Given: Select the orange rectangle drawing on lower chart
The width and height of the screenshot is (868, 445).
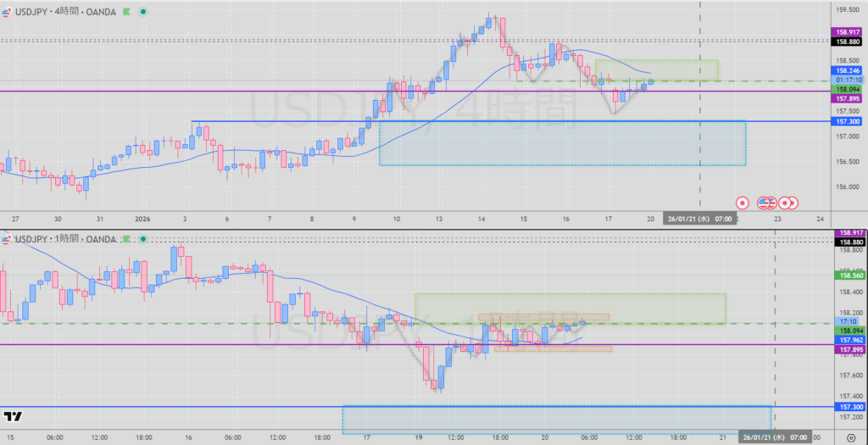Looking at the screenshot, I should [x=544, y=319].
